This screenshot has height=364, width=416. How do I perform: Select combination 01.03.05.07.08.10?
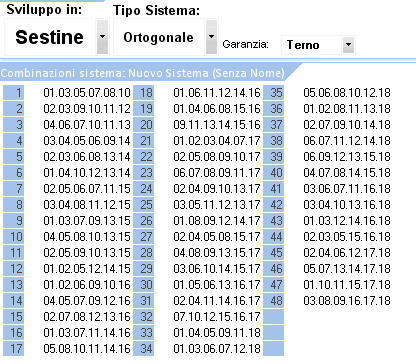(87, 93)
